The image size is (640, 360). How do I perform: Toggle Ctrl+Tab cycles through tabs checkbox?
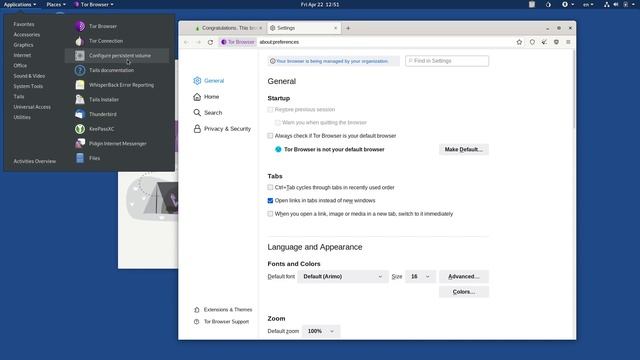click(270, 187)
